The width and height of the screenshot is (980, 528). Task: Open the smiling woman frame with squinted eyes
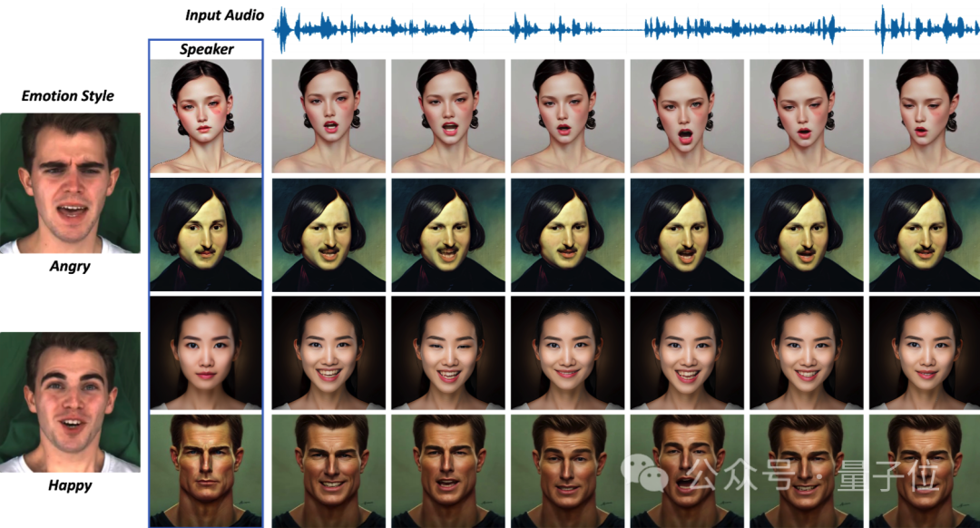(448, 353)
